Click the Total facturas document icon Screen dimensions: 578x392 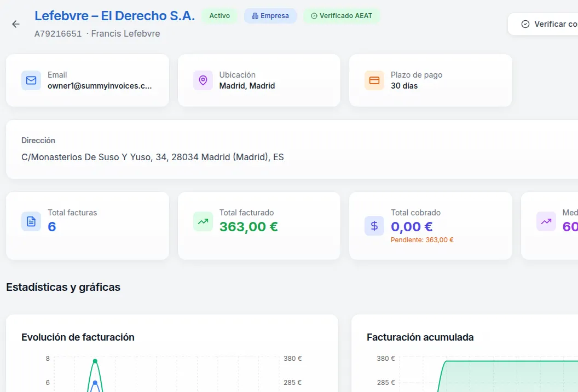[31, 221]
